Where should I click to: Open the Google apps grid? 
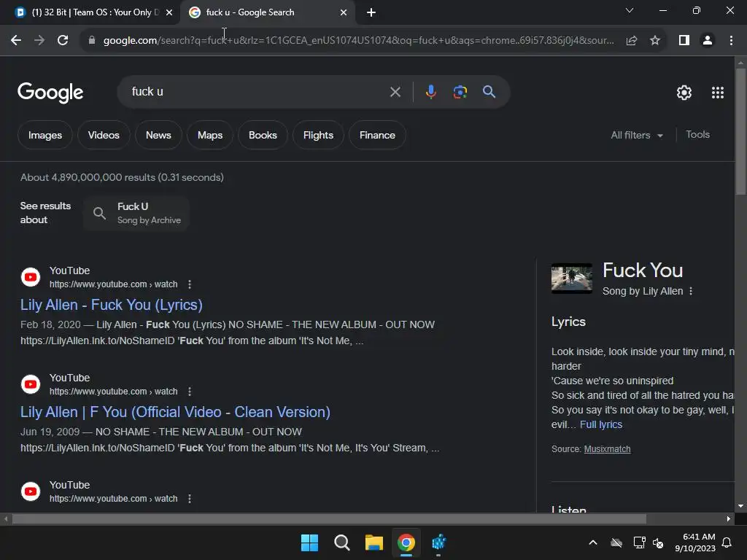tap(718, 93)
